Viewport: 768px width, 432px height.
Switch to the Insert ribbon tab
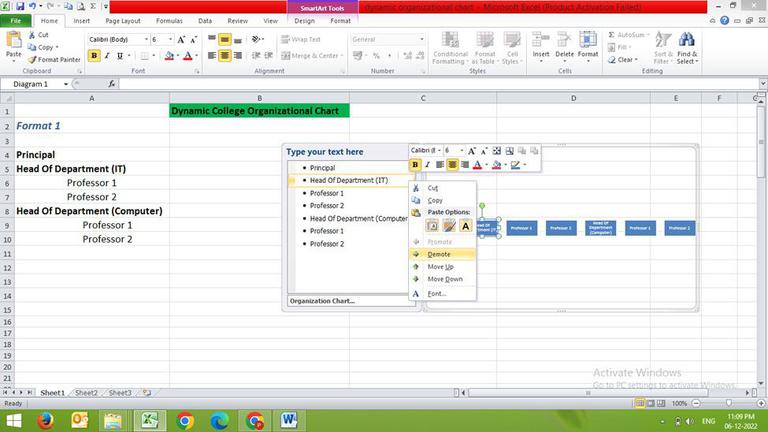click(x=81, y=21)
